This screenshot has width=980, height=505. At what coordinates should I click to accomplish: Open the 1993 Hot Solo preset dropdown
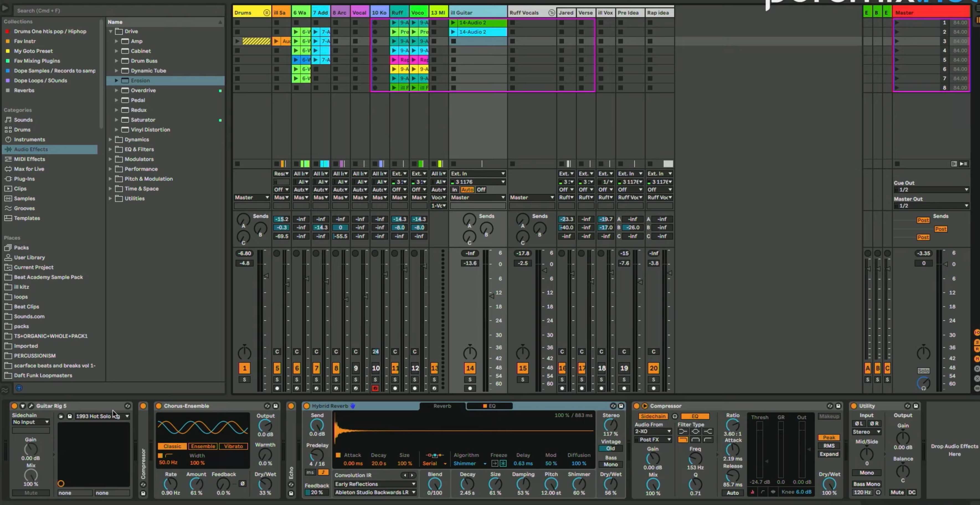[x=102, y=416]
